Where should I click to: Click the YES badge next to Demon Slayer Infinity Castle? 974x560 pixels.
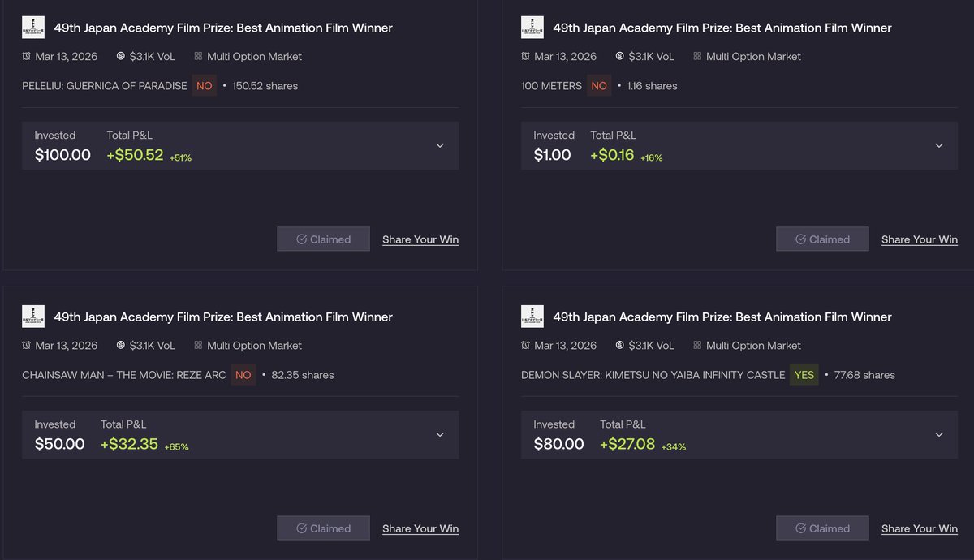[x=804, y=375]
